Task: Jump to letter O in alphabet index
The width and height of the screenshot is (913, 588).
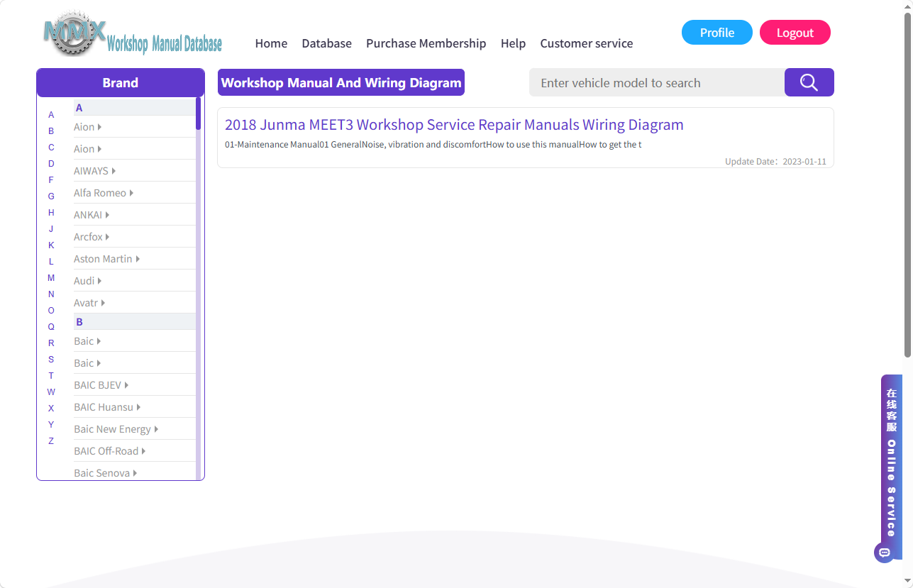Action: tap(51, 311)
